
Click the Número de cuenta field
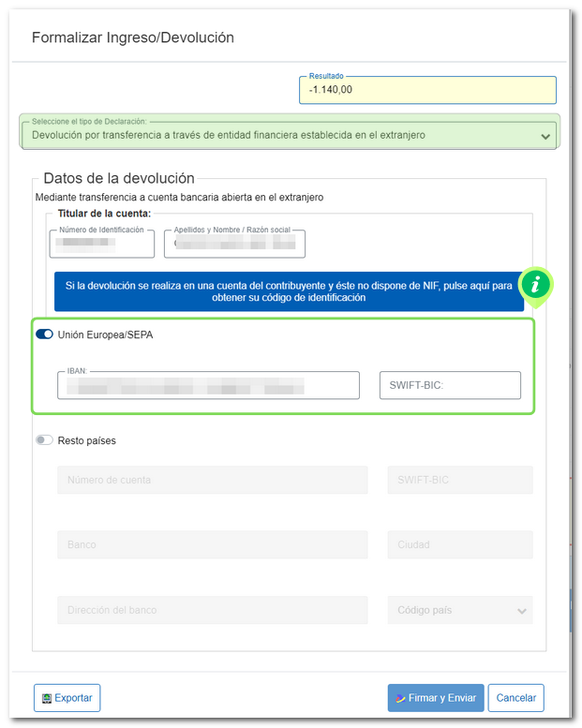(212, 480)
